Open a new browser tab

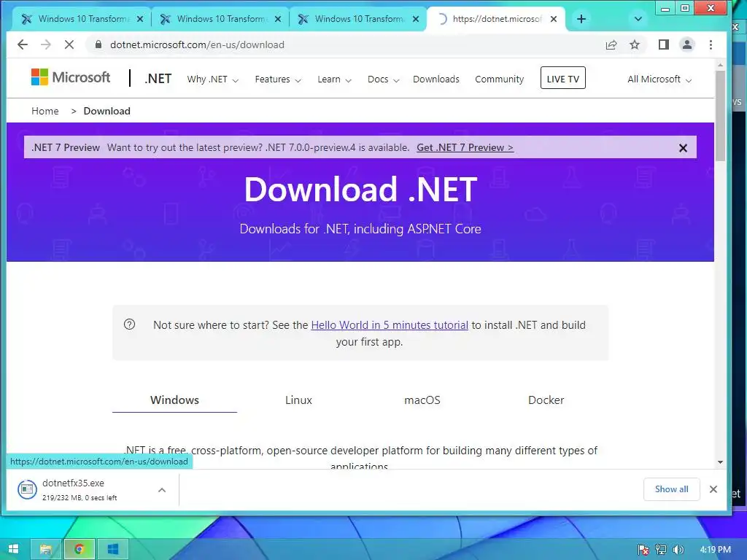(x=581, y=19)
